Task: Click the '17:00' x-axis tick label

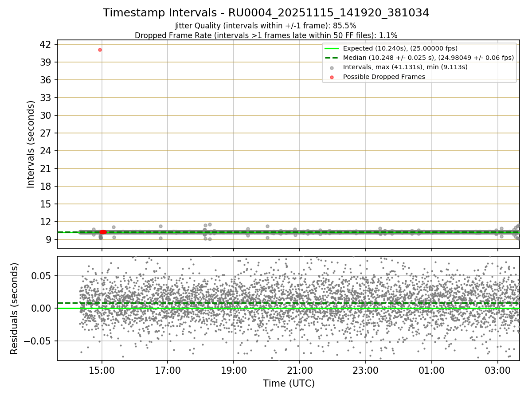Action: [168, 370]
